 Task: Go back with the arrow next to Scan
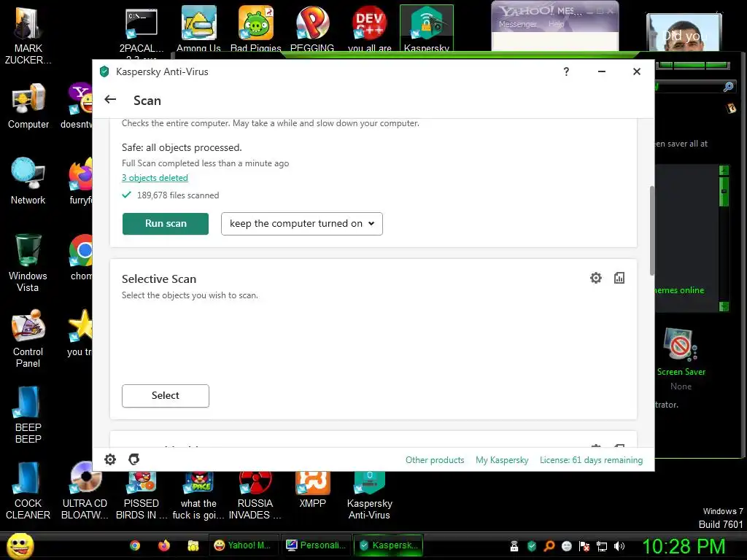pos(110,99)
